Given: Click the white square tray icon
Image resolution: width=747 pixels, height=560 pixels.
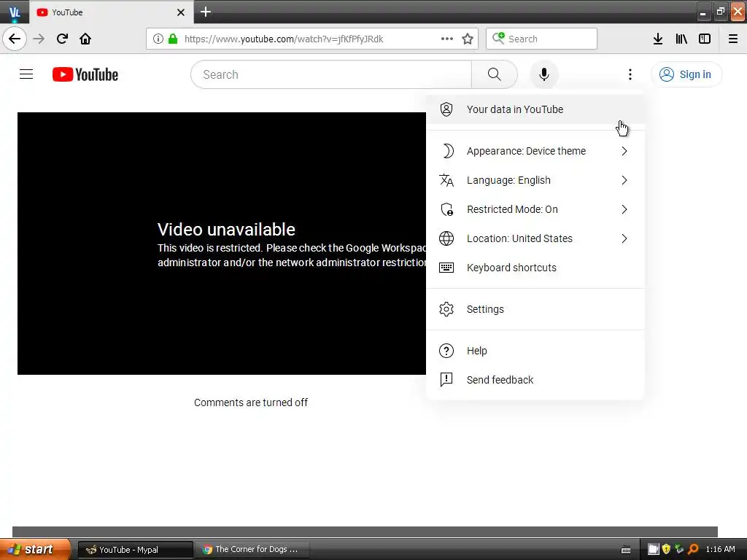Looking at the screenshot, I should (653, 549).
